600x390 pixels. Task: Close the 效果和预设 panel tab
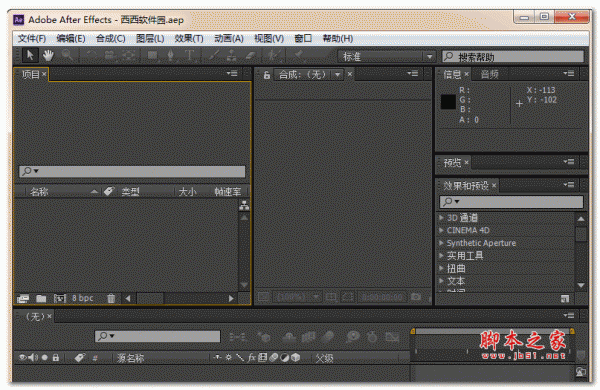click(494, 186)
